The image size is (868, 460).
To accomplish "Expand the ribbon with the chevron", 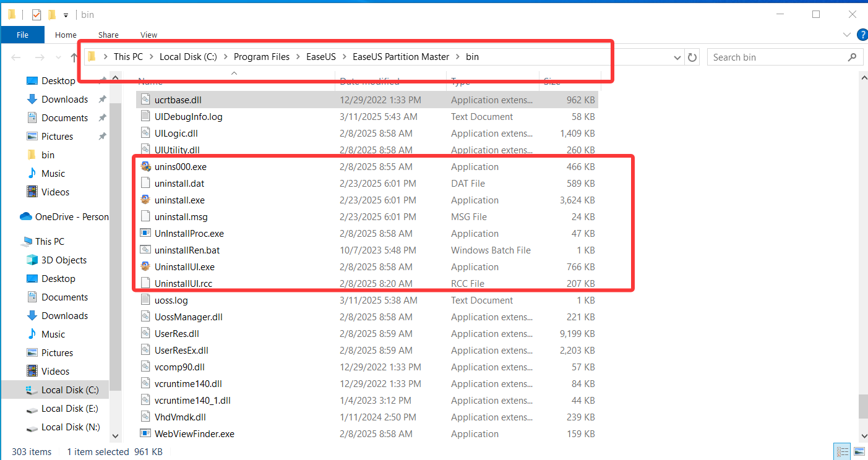I will point(847,35).
